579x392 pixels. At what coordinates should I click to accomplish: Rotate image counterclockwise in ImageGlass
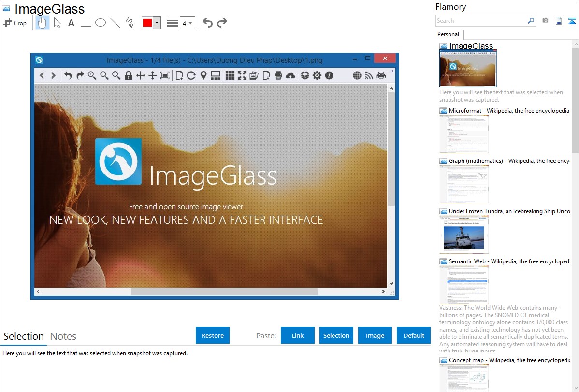pyautogui.click(x=68, y=76)
